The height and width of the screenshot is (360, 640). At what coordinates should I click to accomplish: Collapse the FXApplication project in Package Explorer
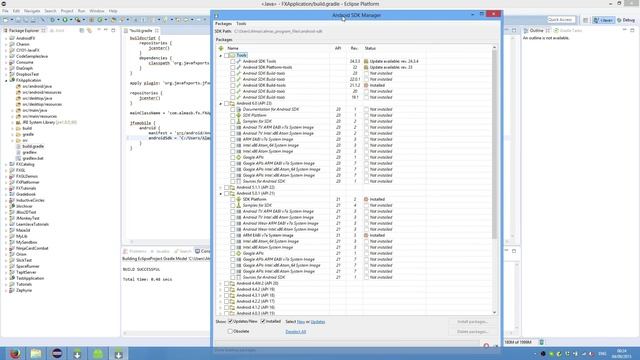tap(6, 80)
